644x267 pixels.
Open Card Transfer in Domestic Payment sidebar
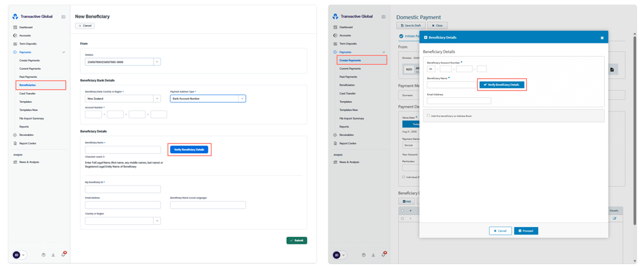pyautogui.click(x=348, y=93)
